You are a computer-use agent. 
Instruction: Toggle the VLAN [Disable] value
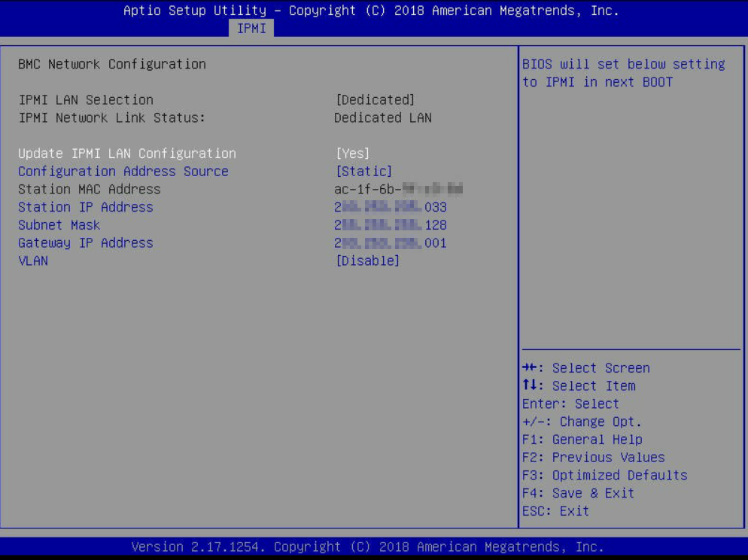click(367, 261)
